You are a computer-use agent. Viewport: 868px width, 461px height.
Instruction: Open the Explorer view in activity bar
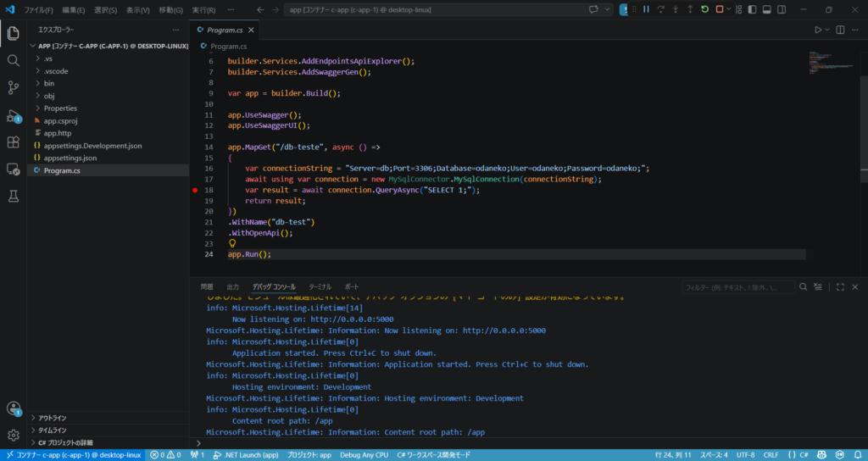tap(14, 33)
